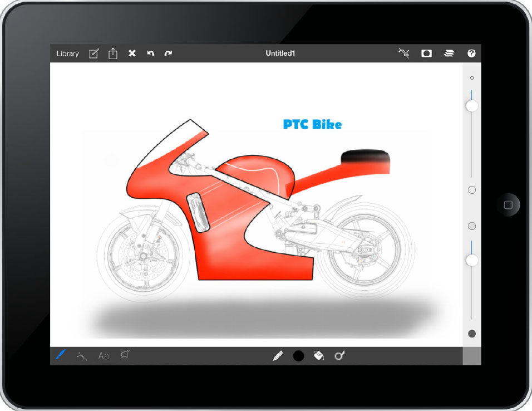Tap the share/export icon
Viewport: 532px width, 411px height.
click(112, 53)
